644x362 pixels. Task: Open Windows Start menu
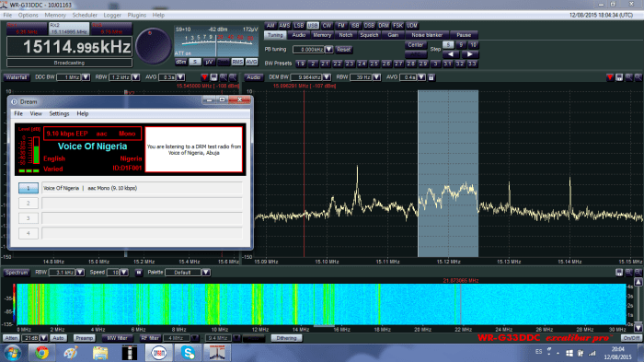tap(13, 353)
